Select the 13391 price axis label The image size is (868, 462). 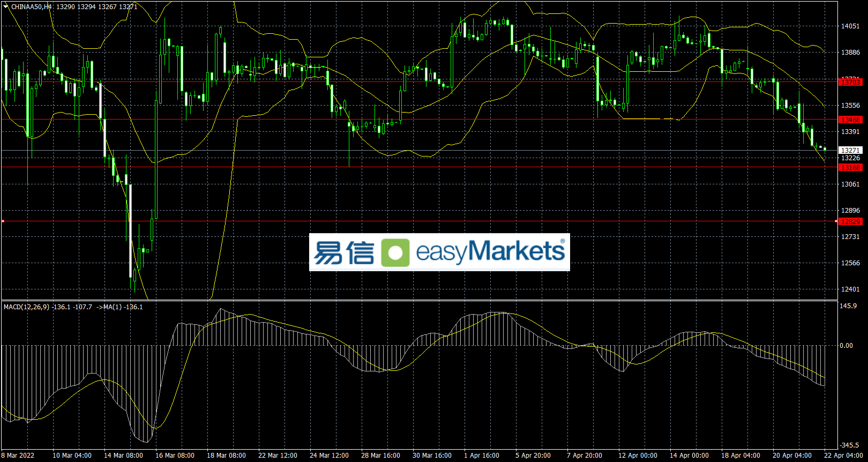(850, 132)
